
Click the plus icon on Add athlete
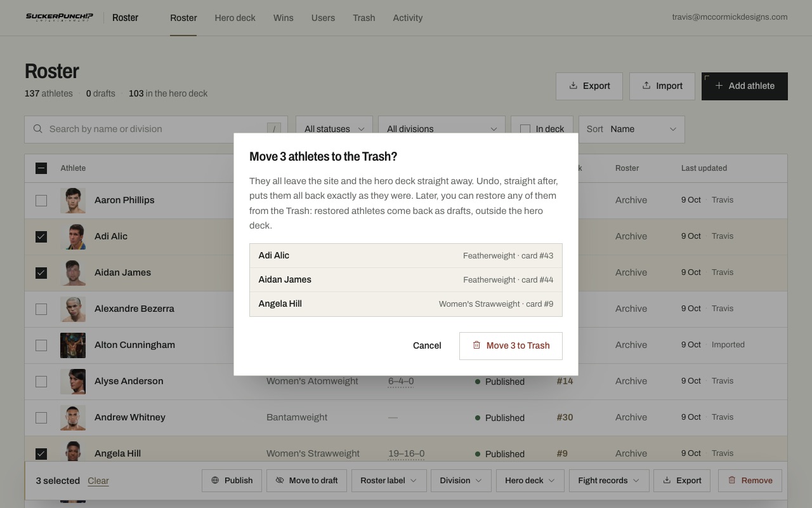point(719,86)
